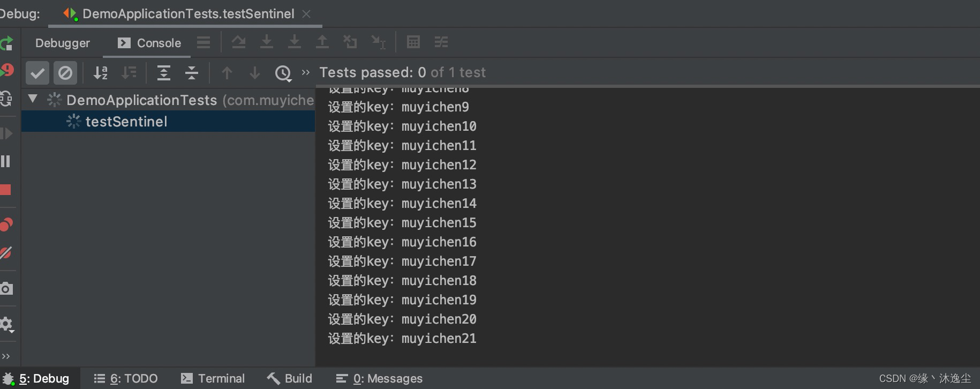Click the Run to Cursor icon
This screenshot has width=980, height=389.
tap(379, 42)
